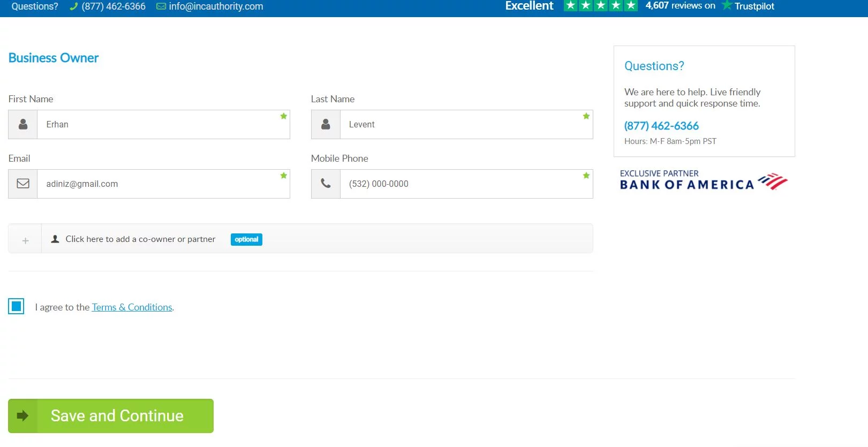
Task: Click the blue optional badge
Action: 246,239
